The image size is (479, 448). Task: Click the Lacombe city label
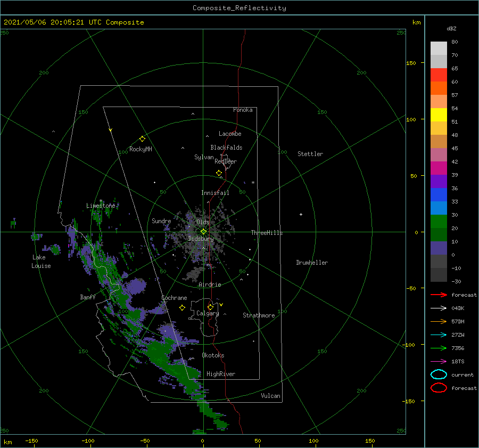[x=230, y=134]
